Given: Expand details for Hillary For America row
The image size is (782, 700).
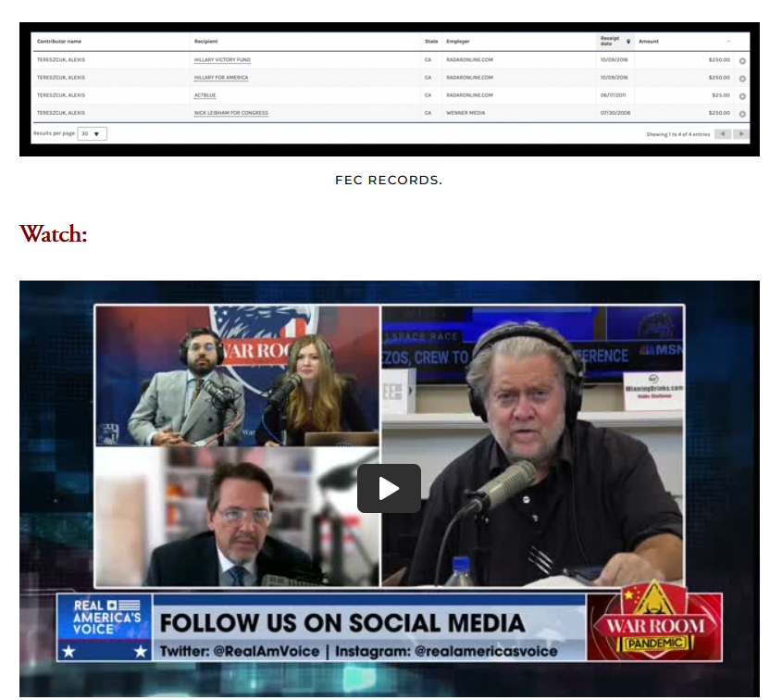Looking at the screenshot, I should coord(742,79).
